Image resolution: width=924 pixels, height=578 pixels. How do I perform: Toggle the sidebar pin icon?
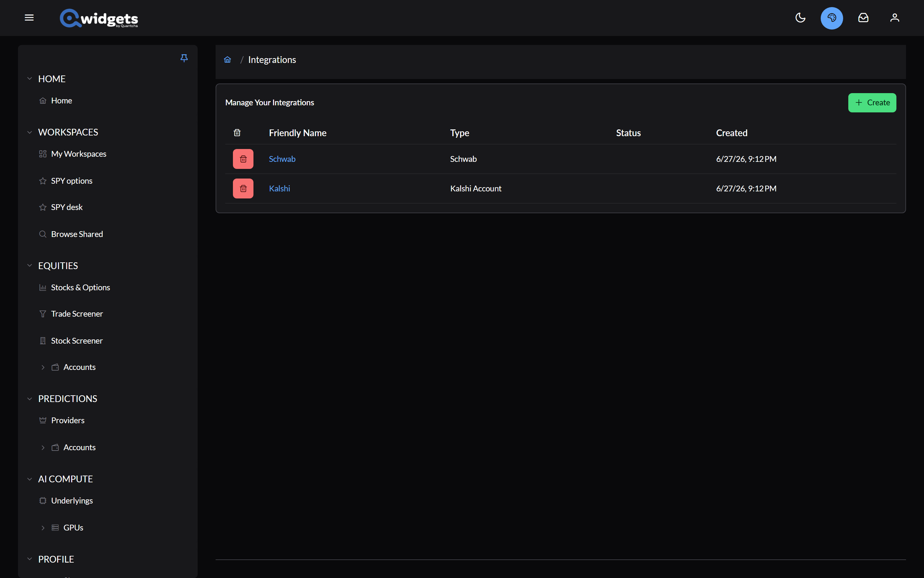click(x=184, y=58)
